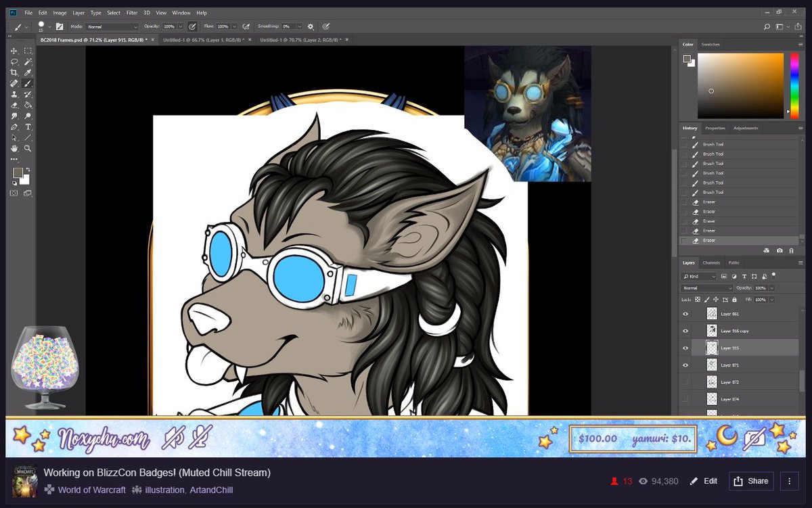Swap foreground and background colors
Screen dimensions: 812x508
27,170
